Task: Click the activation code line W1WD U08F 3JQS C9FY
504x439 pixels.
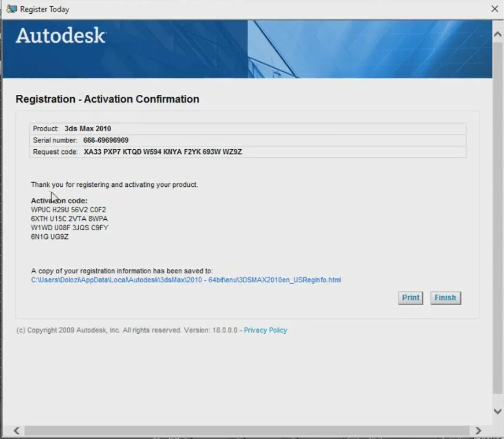Action: tap(70, 228)
